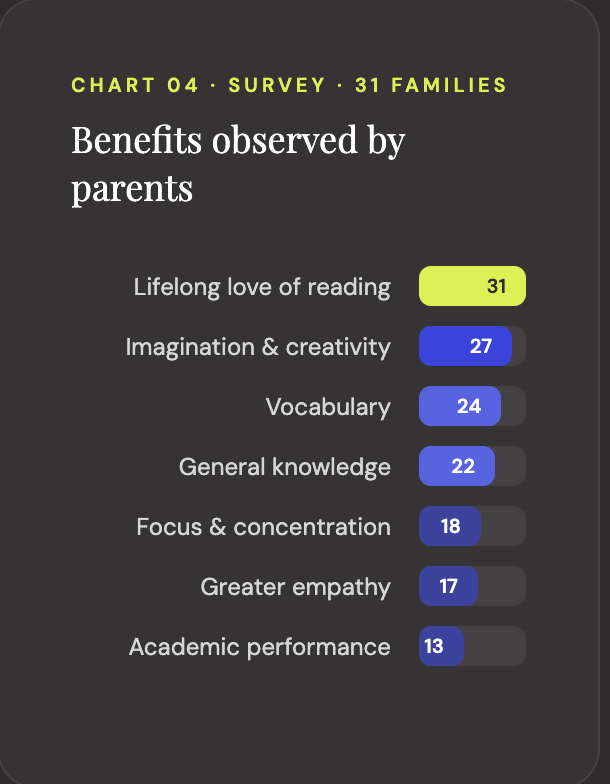Click the unfilled gray track of Greater empathy bar

pos(502,586)
